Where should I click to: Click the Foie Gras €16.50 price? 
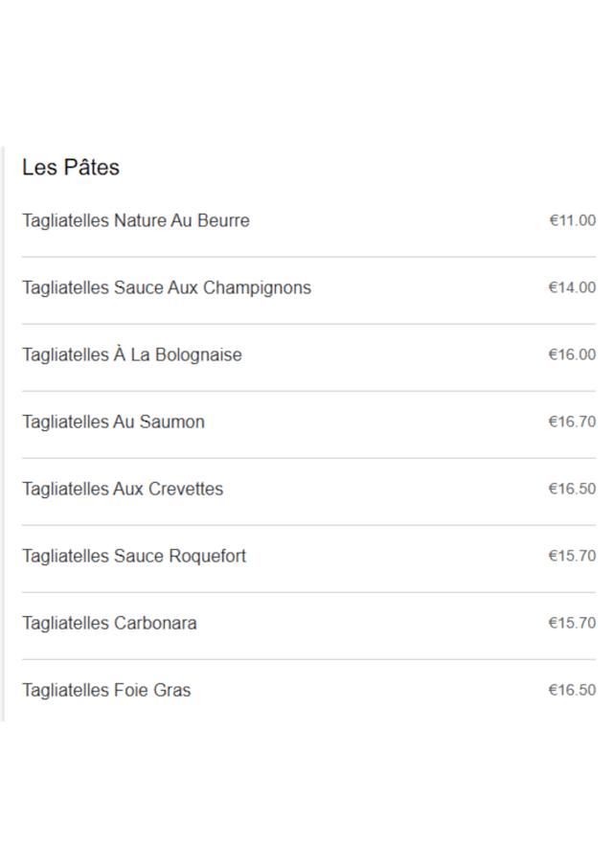coord(572,690)
